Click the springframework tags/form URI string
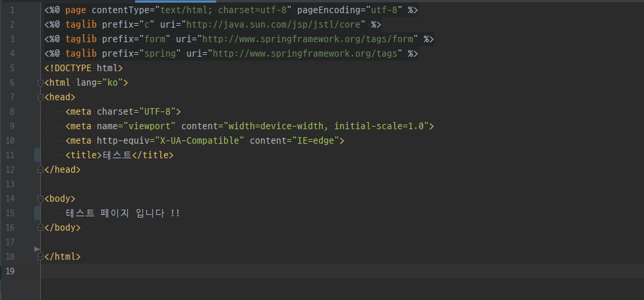Screen dimensions: 644x300 (308, 40)
